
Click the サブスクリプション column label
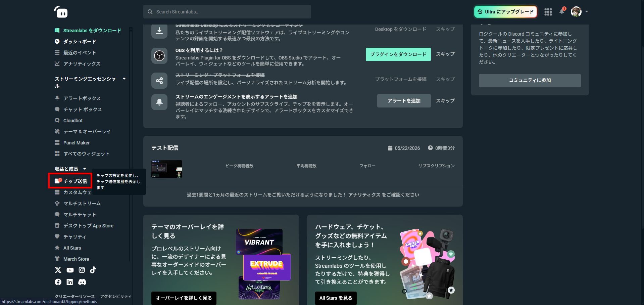pos(437,166)
